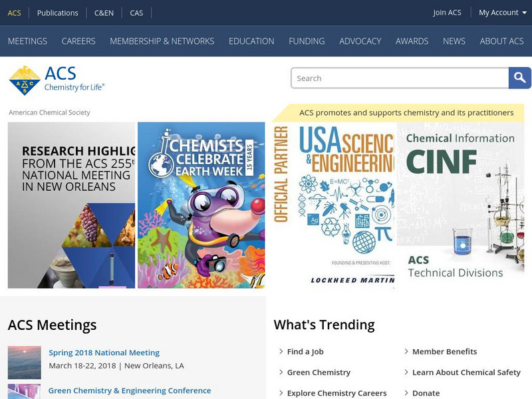Click the Green Chemistry trending link
Viewport: 532px width, 399px height.
[x=319, y=372]
